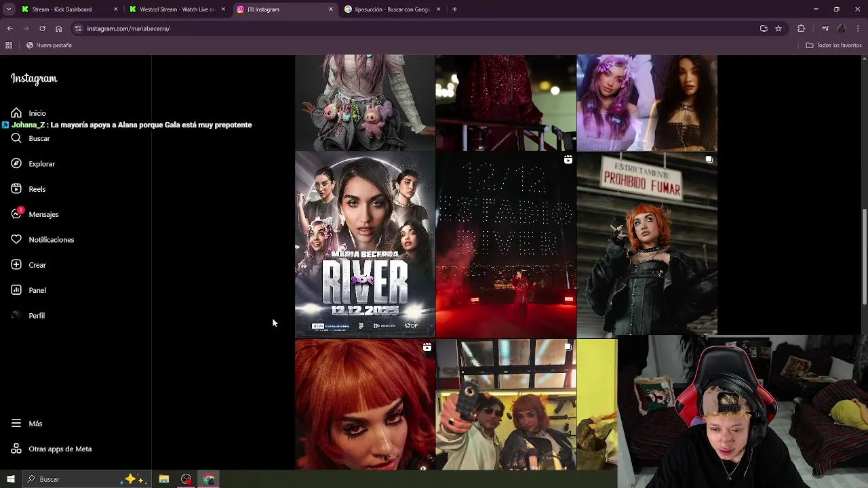This screenshot has width=868, height=488.
Task: Click the install app icon in address bar
Action: 764,28
